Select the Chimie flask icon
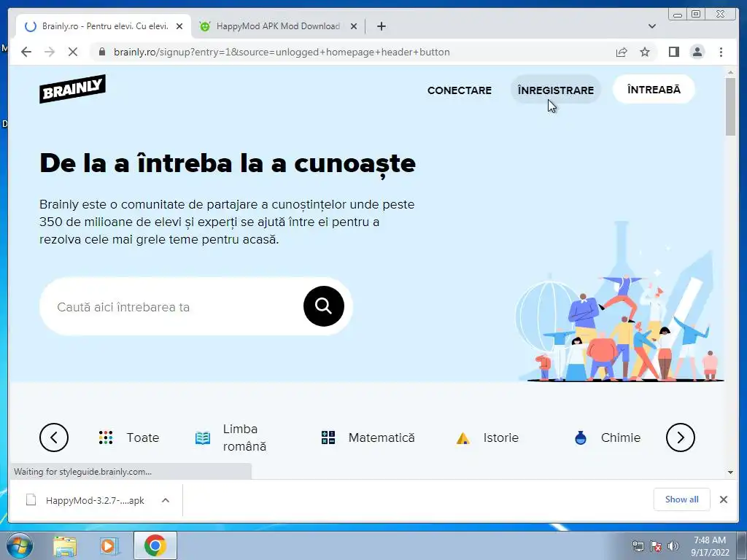 [580, 437]
